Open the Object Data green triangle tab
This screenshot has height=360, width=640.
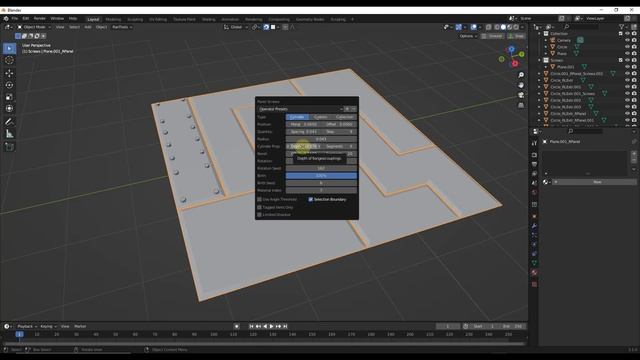tap(534, 263)
